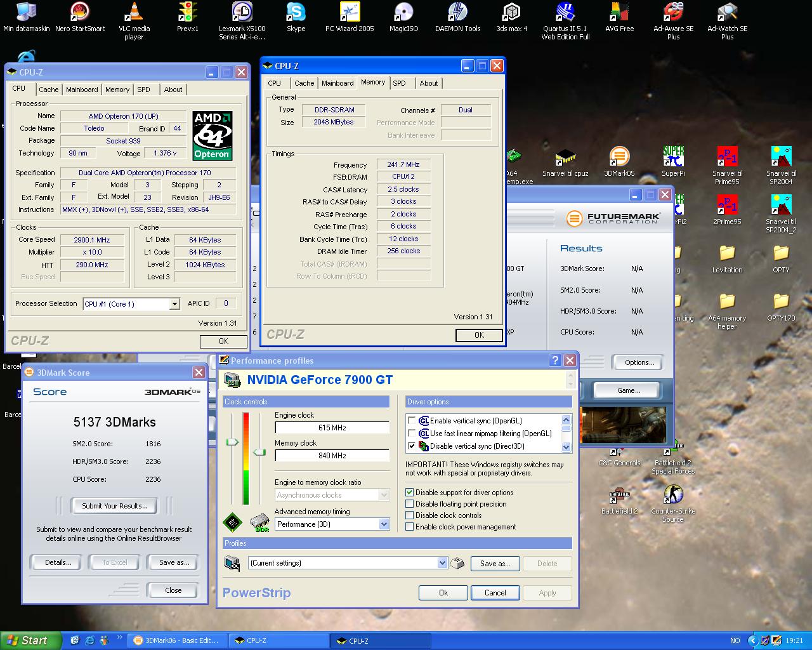The width and height of the screenshot is (812, 650).
Task: Open SuperPi desktop shortcut
Action: pos(673,162)
